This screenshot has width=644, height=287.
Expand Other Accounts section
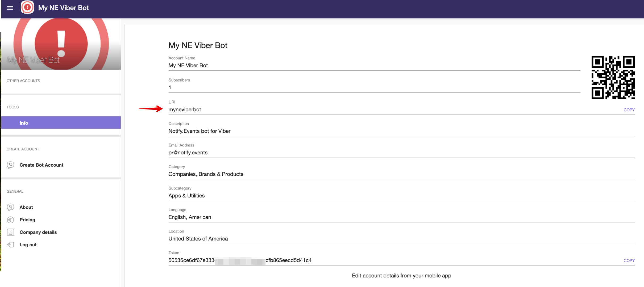pyautogui.click(x=23, y=81)
